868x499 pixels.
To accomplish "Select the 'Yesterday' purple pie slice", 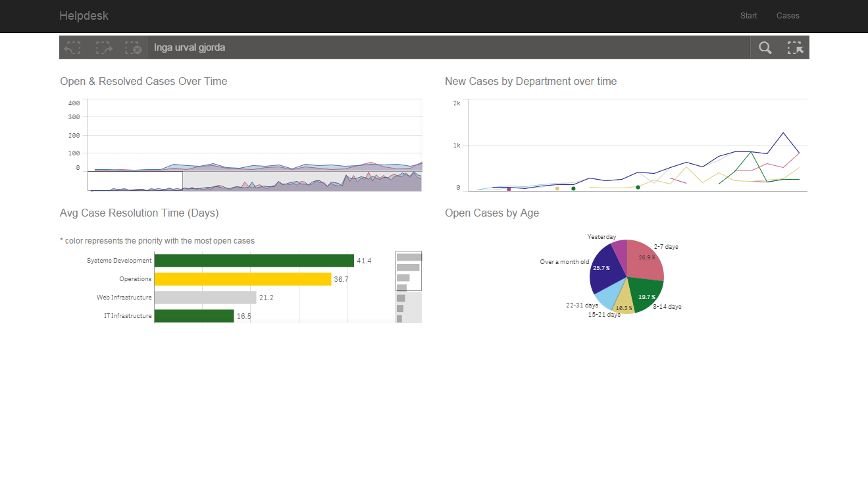I will pos(619,251).
